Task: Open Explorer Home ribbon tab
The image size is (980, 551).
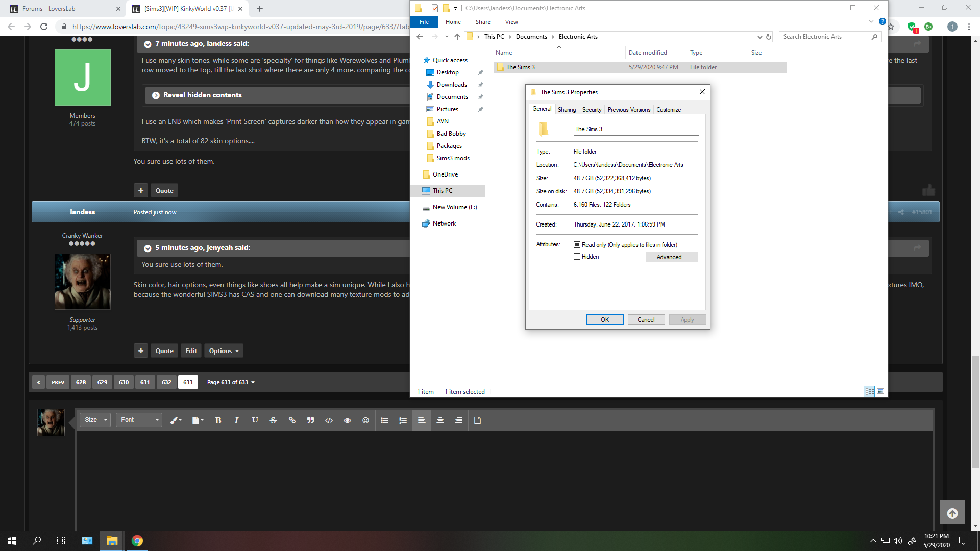Action: 453,22
